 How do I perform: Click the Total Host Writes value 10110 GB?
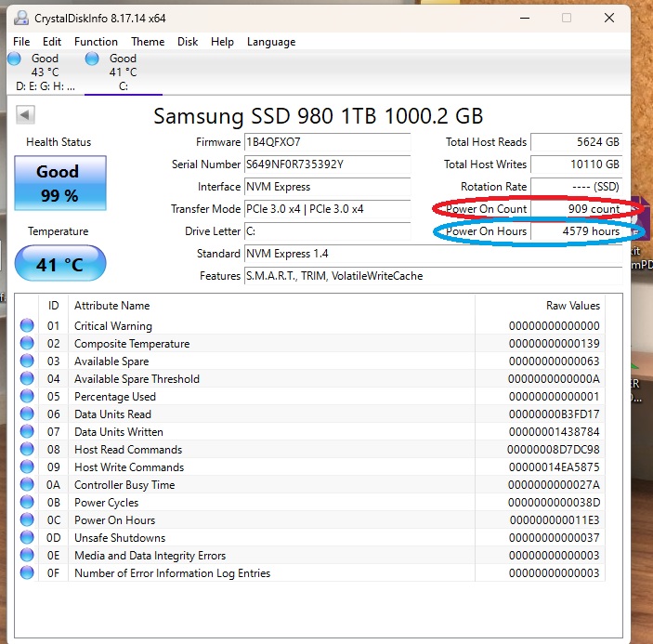[577, 164]
